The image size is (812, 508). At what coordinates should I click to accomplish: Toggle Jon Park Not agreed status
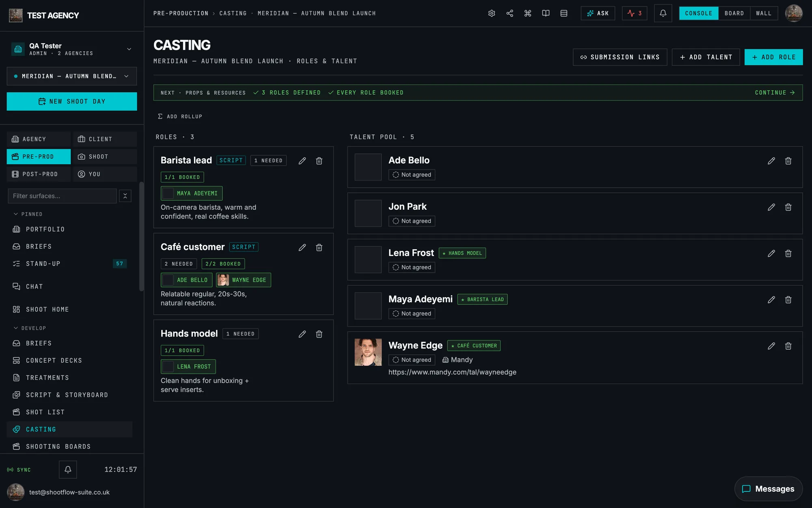click(412, 221)
